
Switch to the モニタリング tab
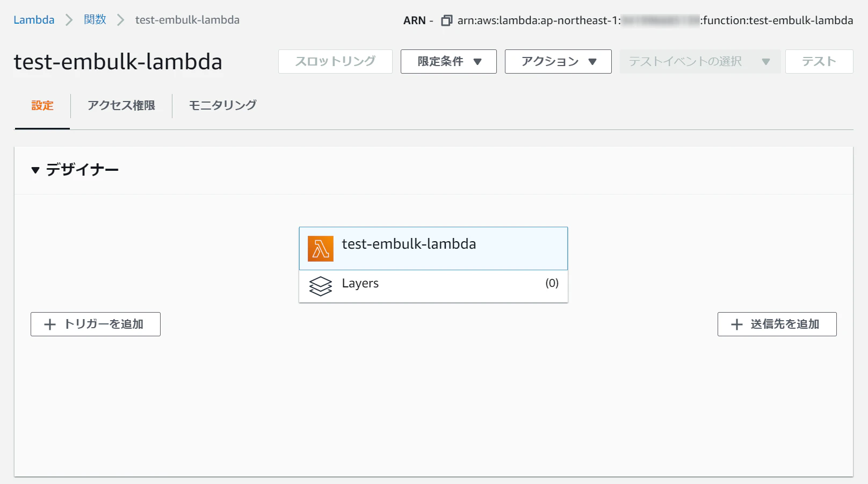coord(223,106)
